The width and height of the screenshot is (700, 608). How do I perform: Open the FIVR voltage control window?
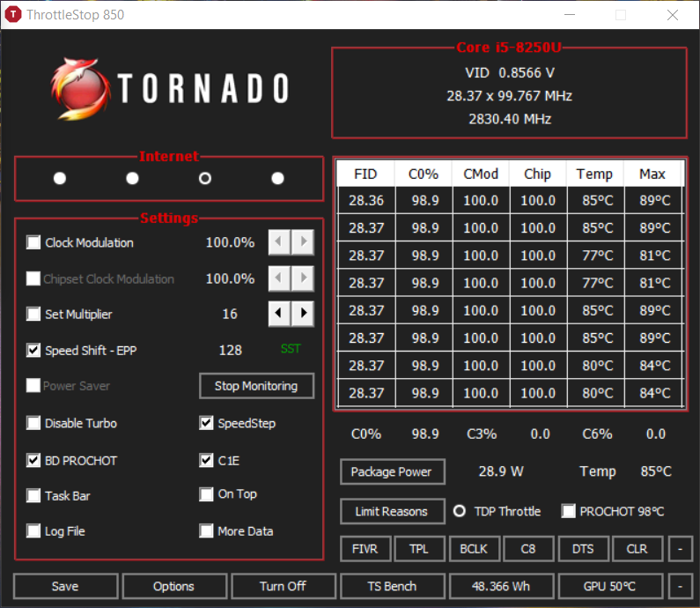click(x=365, y=549)
